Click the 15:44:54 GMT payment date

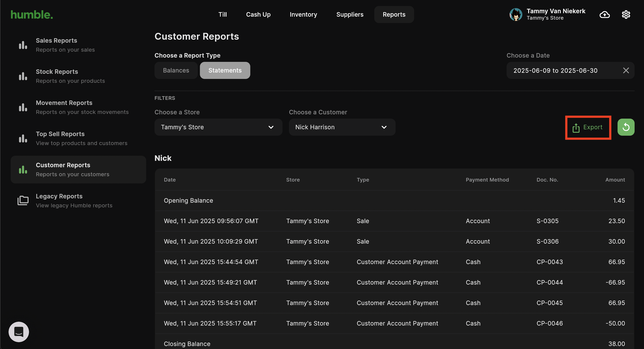211,262
